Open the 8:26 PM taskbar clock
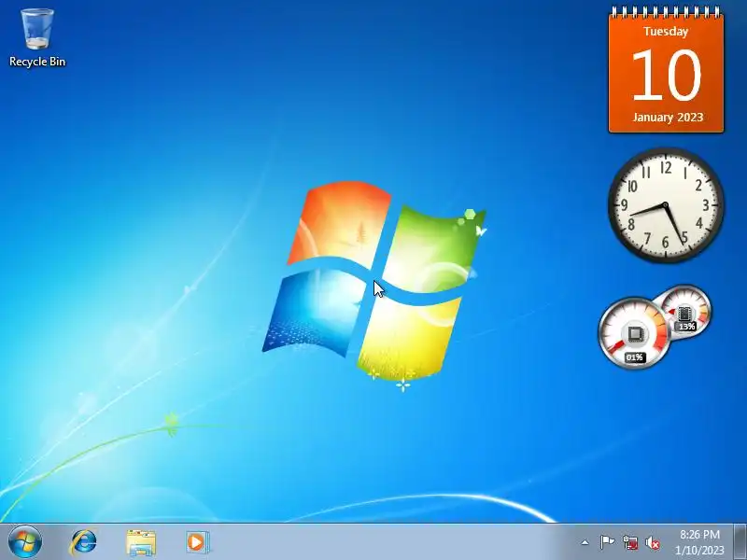The width and height of the screenshot is (747, 560). (x=699, y=534)
